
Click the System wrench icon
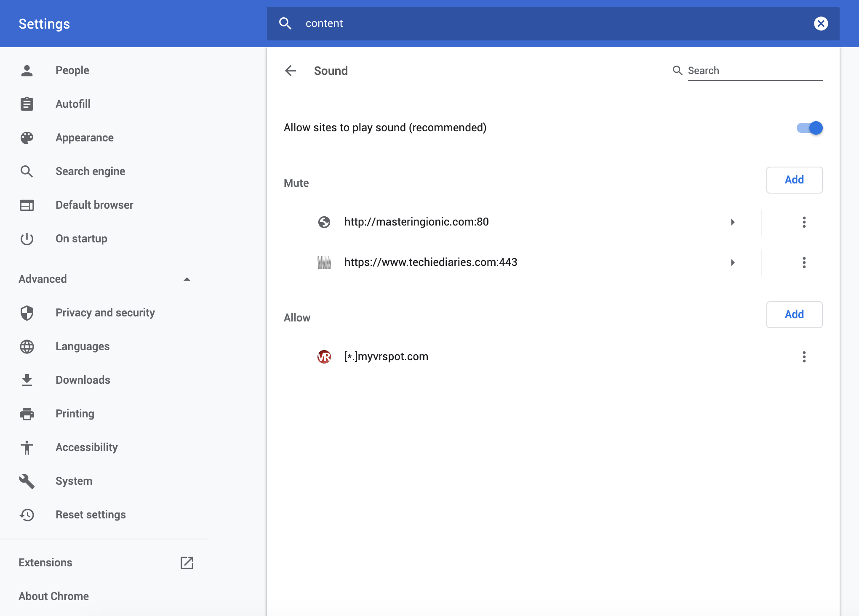pyautogui.click(x=27, y=481)
